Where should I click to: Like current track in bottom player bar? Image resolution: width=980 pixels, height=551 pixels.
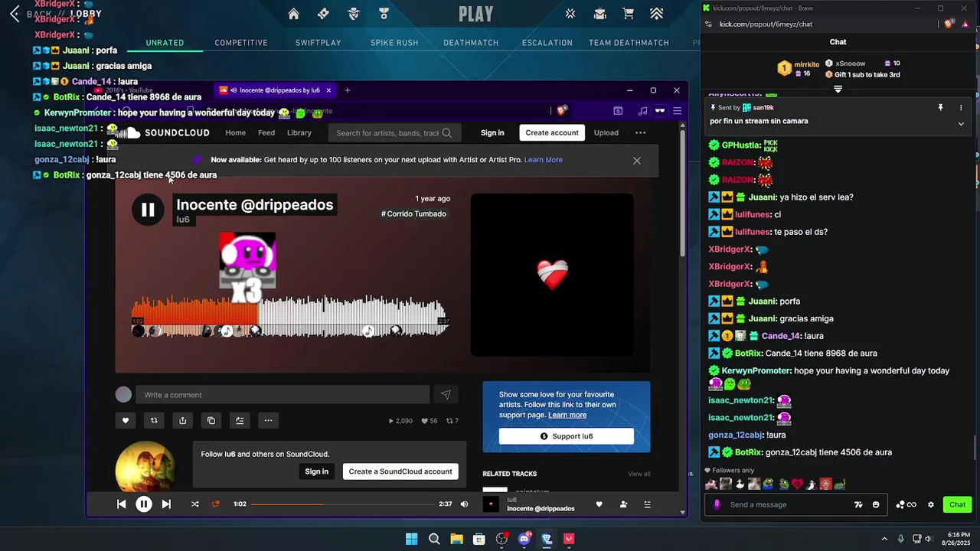(599, 504)
